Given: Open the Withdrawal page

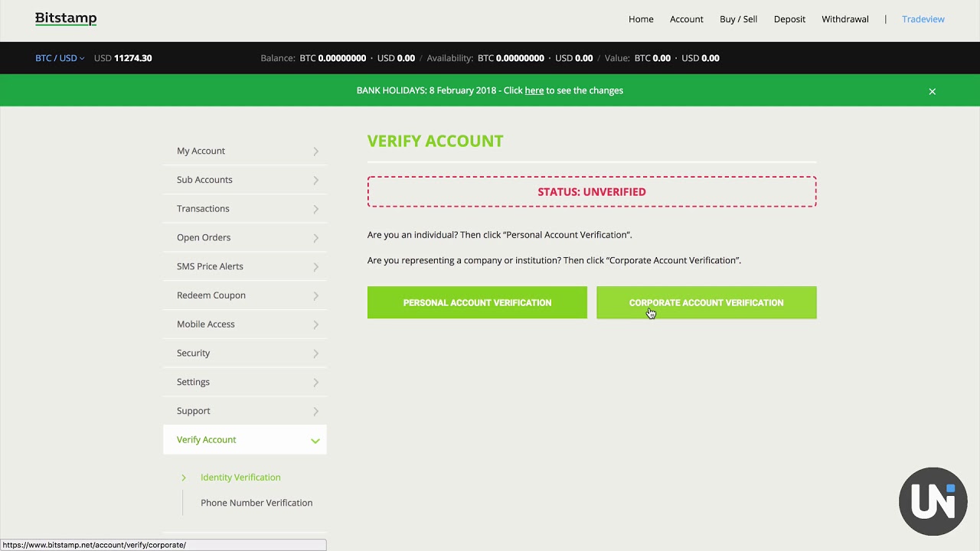Looking at the screenshot, I should click(845, 19).
